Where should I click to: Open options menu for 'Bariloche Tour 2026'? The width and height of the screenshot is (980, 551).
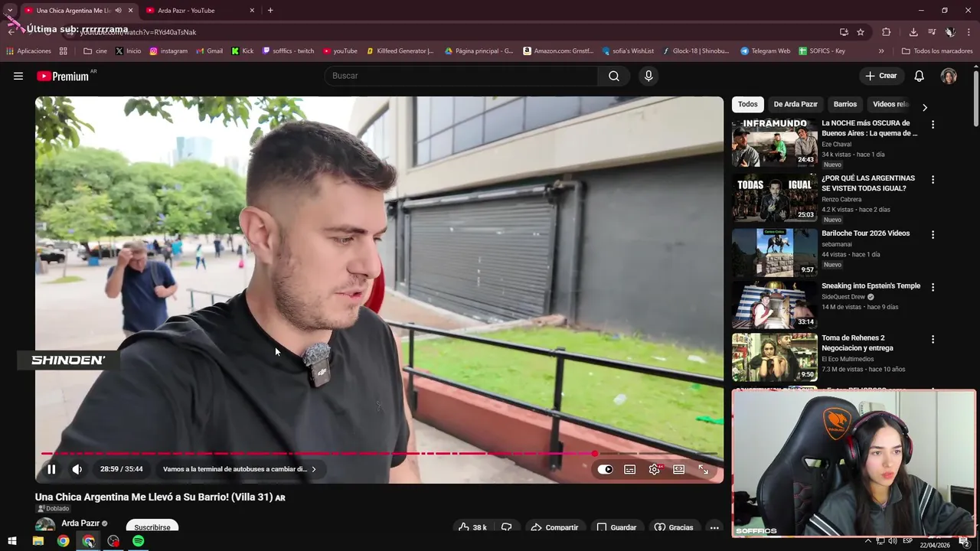click(933, 235)
